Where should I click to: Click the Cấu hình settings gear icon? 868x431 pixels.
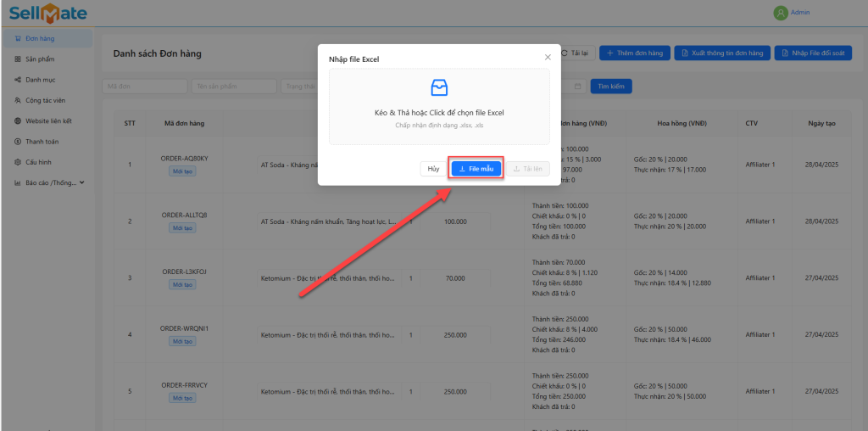pos(18,162)
